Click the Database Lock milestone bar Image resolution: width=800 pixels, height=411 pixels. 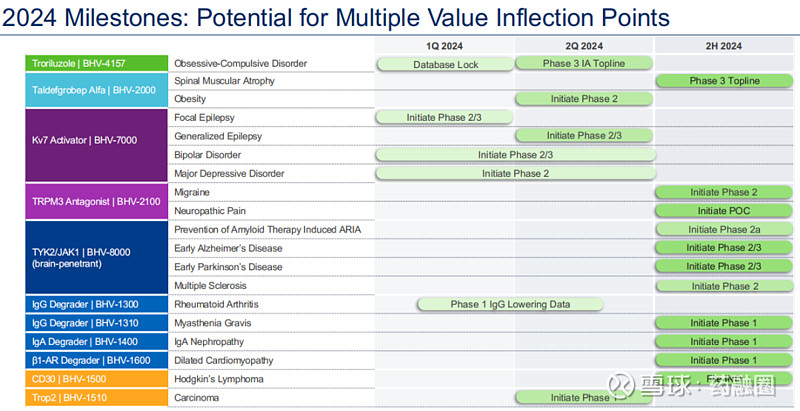click(x=445, y=64)
